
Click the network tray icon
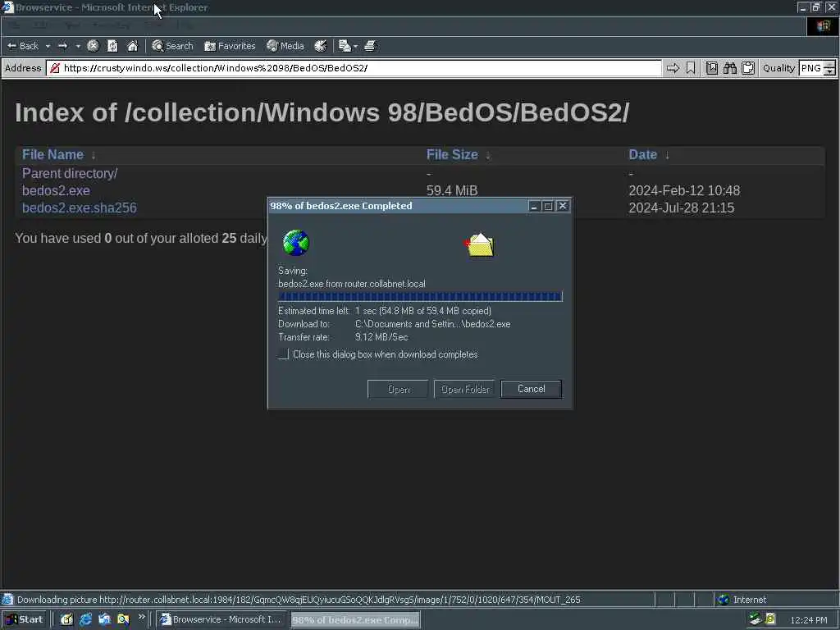(755, 619)
